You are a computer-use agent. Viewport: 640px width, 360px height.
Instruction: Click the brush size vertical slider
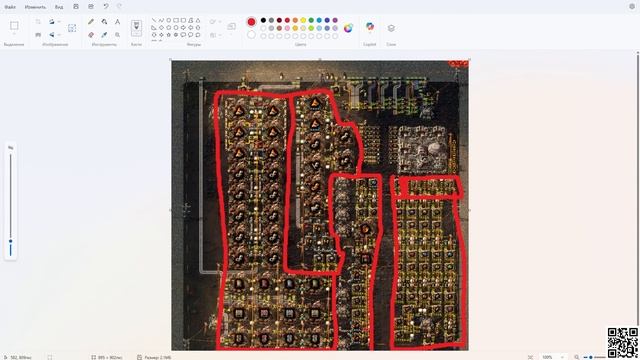tap(11, 204)
